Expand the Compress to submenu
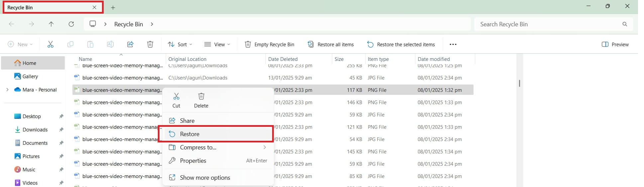This screenshot has width=644, height=187. click(x=265, y=147)
